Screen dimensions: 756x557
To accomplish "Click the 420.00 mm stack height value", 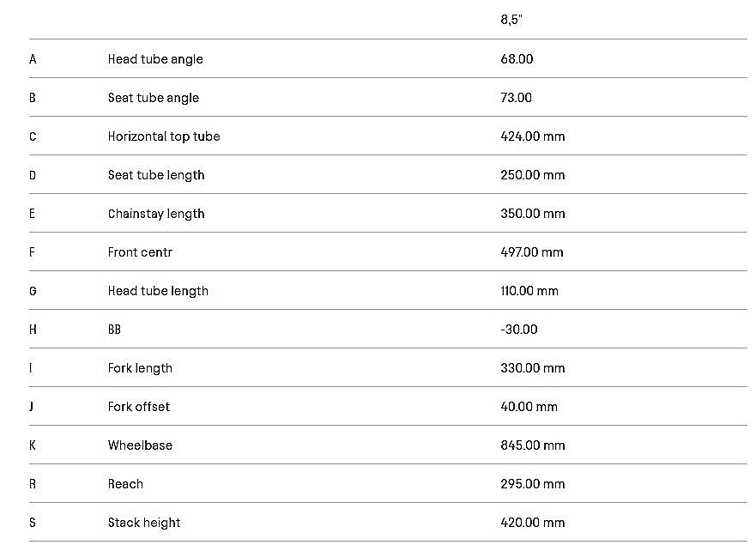I will click(x=533, y=523).
